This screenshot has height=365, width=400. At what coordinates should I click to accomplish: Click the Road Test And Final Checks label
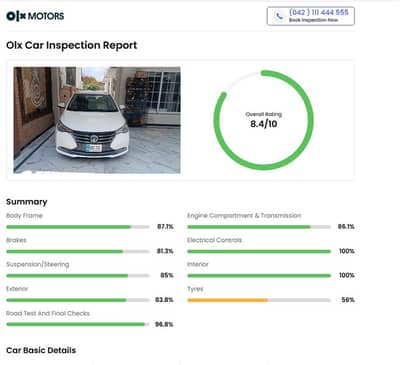point(48,313)
